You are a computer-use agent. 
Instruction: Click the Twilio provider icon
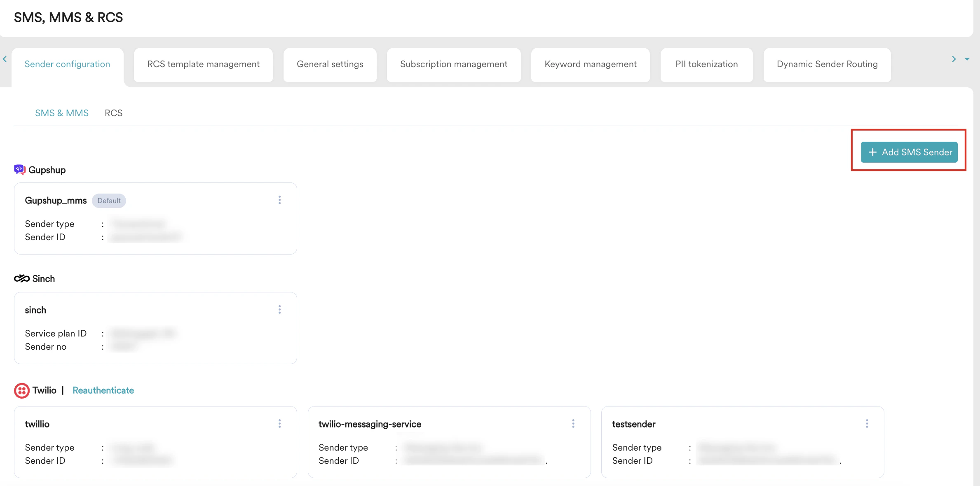point(21,390)
